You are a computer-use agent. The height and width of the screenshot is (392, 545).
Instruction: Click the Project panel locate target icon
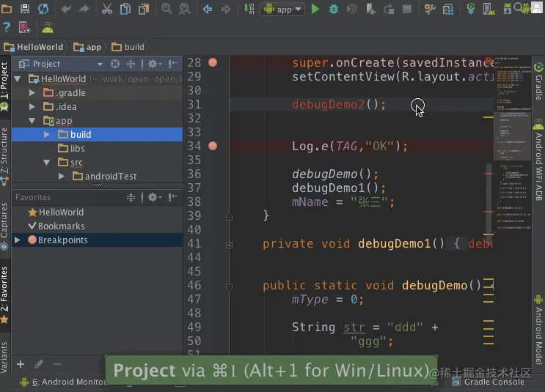[x=115, y=64]
